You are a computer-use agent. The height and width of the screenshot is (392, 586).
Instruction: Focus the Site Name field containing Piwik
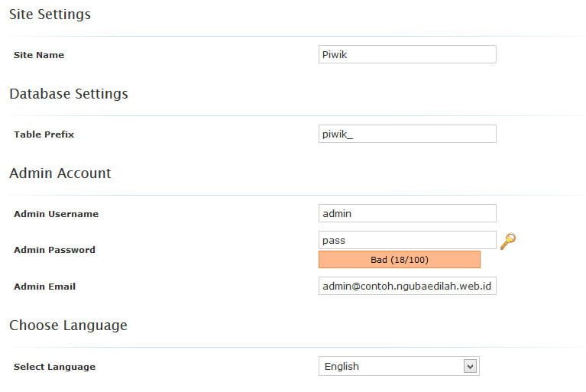(406, 54)
